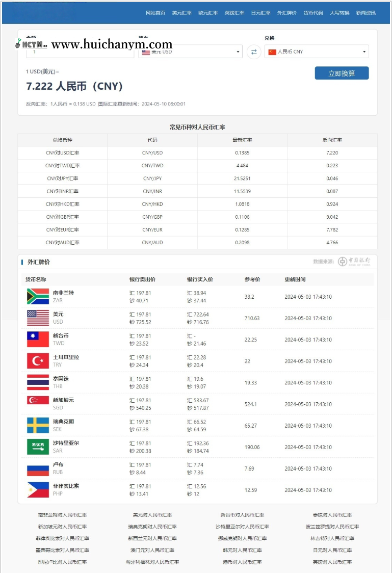392x573 pixels.
Task: Click the 墨西哥比索对人民币汇率 link
Action: (63, 550)
